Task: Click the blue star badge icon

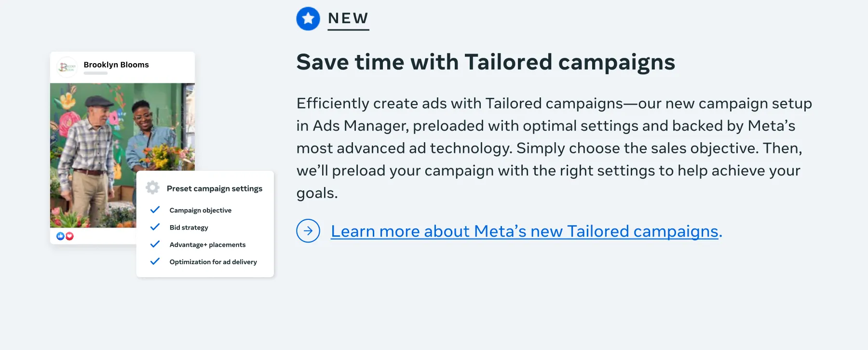Action: [x=308, y=19]
